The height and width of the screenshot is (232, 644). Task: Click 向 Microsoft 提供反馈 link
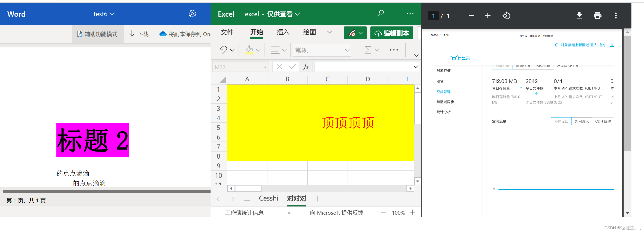tap(336, 213)
